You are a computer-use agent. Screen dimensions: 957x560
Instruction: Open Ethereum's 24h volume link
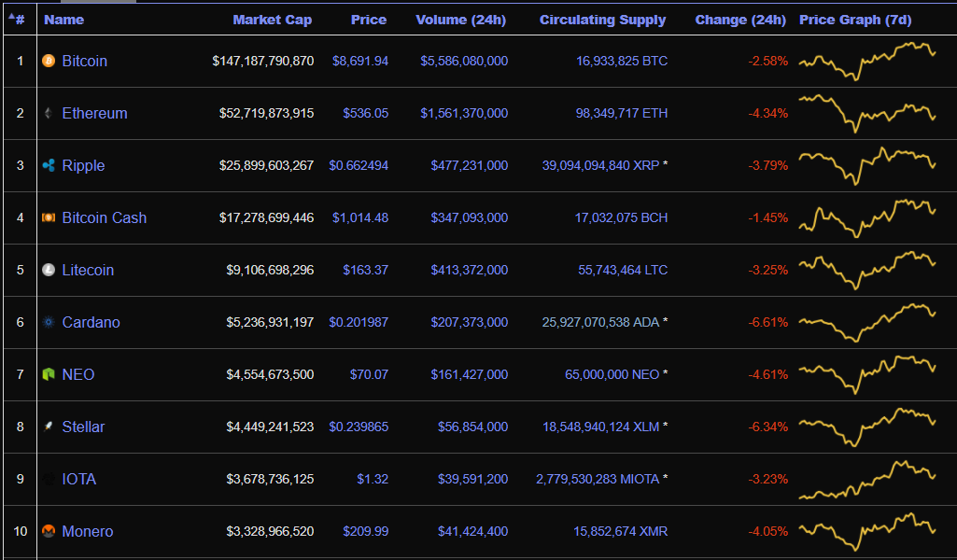pyautogui.click(x=464, y=113)
